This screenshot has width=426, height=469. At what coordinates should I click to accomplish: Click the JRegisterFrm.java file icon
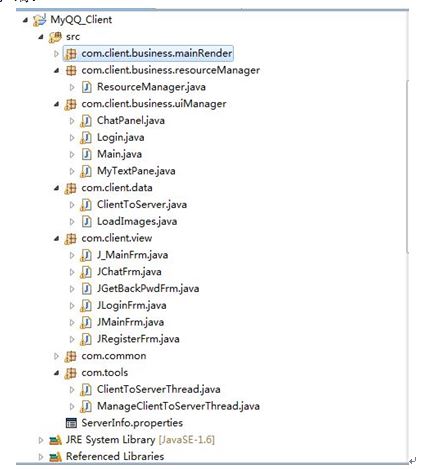pyautogui.click(x=86, y=339)
